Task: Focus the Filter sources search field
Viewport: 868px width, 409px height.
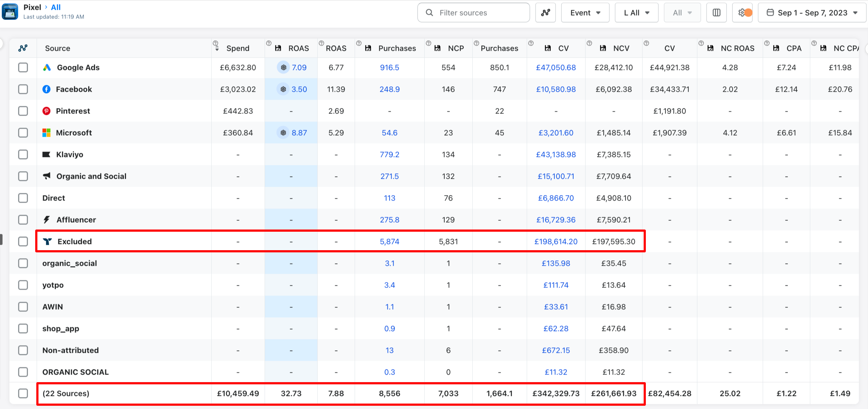Action: [473, 13]
